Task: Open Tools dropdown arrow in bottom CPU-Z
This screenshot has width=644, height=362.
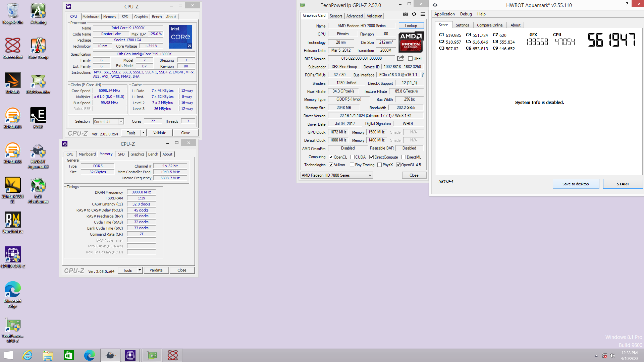Action: 140,270
